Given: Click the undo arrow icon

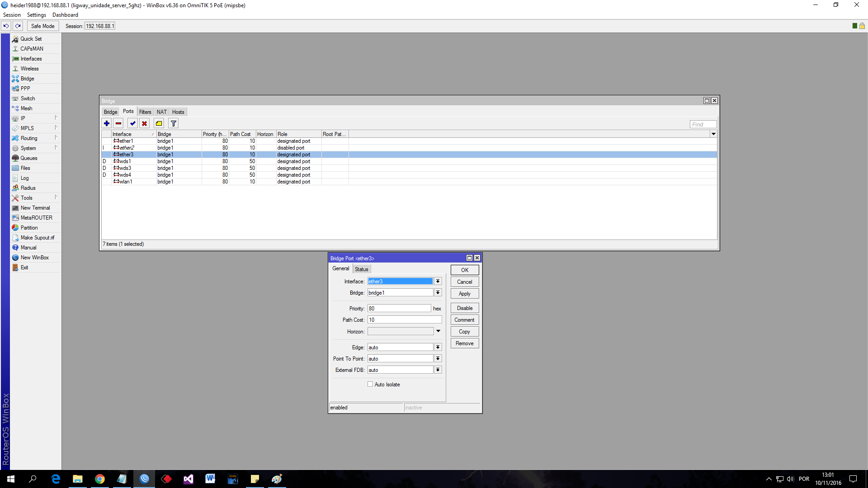Looking at the screenshot, I should click(x=6, y=26).
